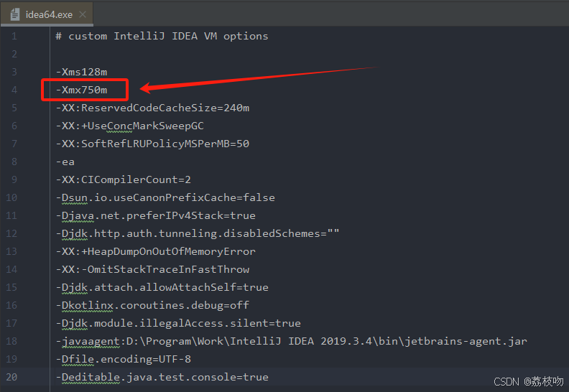Click '-XX:+UseConcMarkSweepGC' line
569x392 pixels.
(x=130, y=126)
